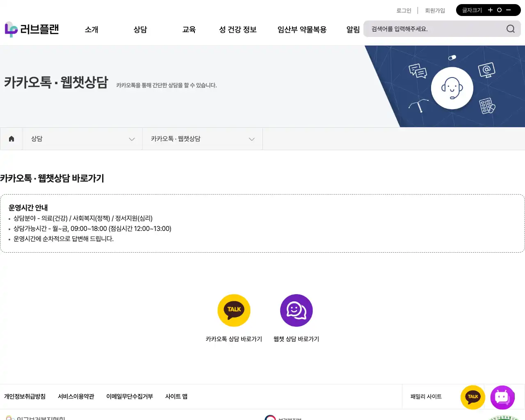Click floating KakaoTalk button in footer
525x420 pixels.
[x=472, y=397]
